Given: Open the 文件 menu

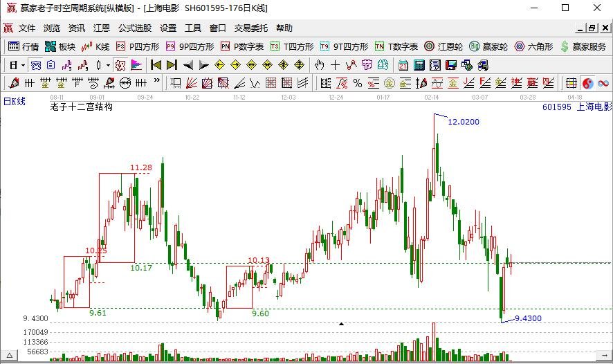Looking at the screenshot, I should 27,28.
